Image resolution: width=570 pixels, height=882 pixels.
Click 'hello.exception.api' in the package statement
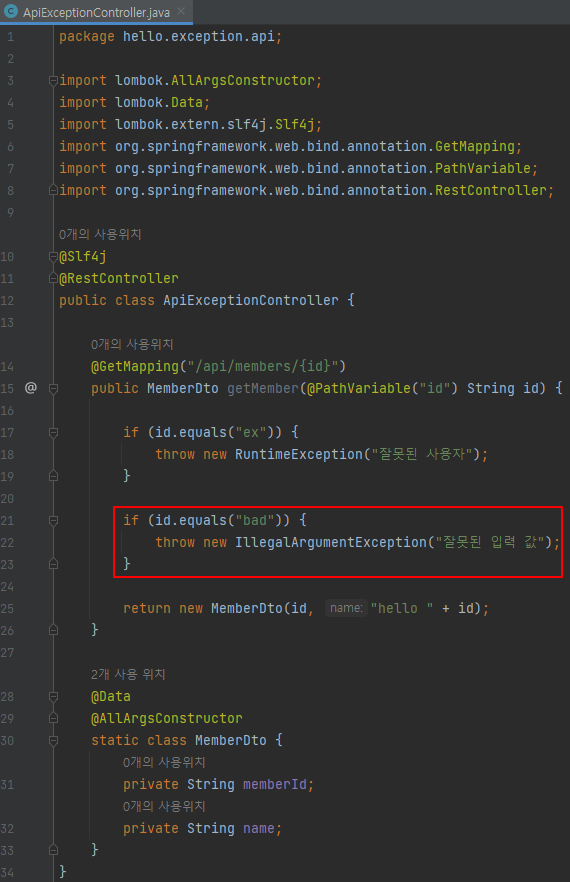pyautogui.click(x=199, y=37)
